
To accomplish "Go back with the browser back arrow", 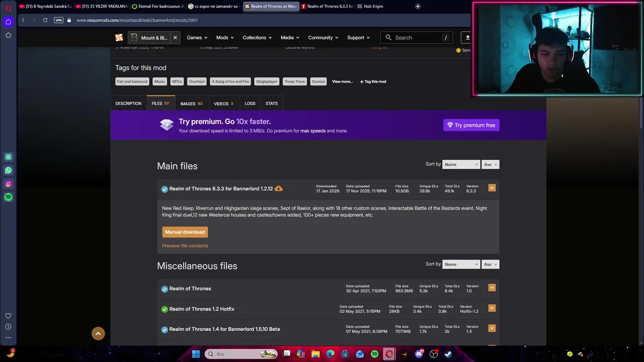I will pyautogui.click(x=23, y=20).
